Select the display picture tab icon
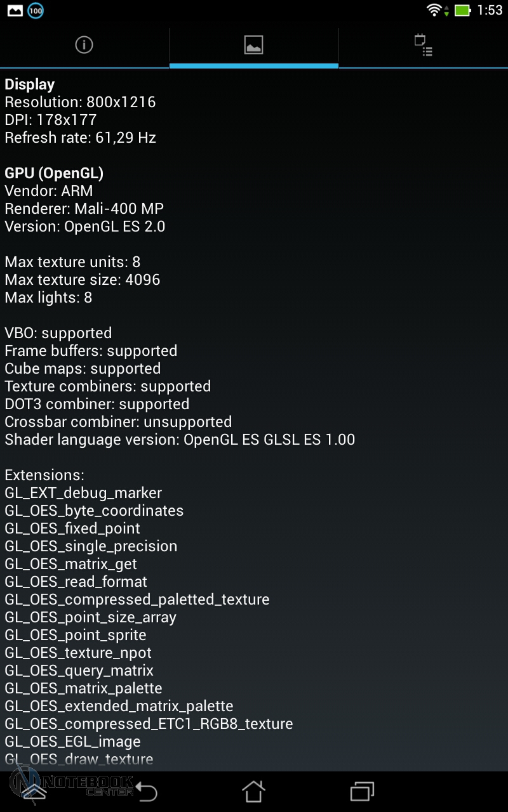 253,45
